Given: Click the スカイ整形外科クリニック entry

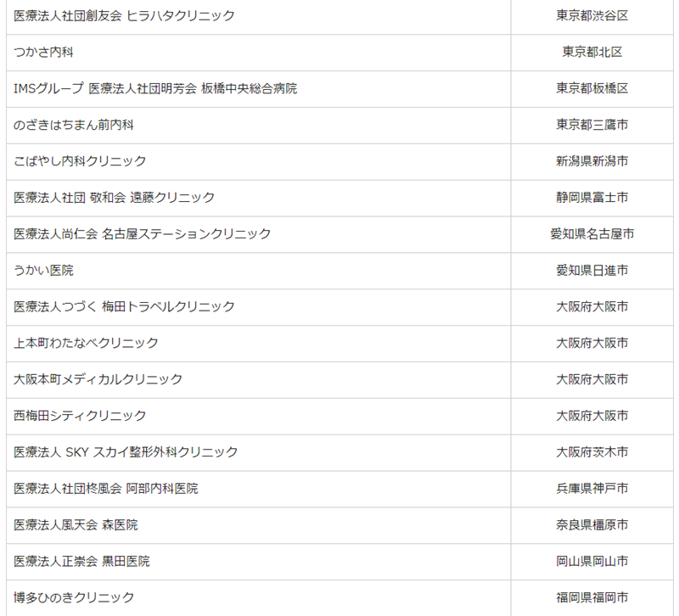Looking at the screenshot, I should click(126, 452).
